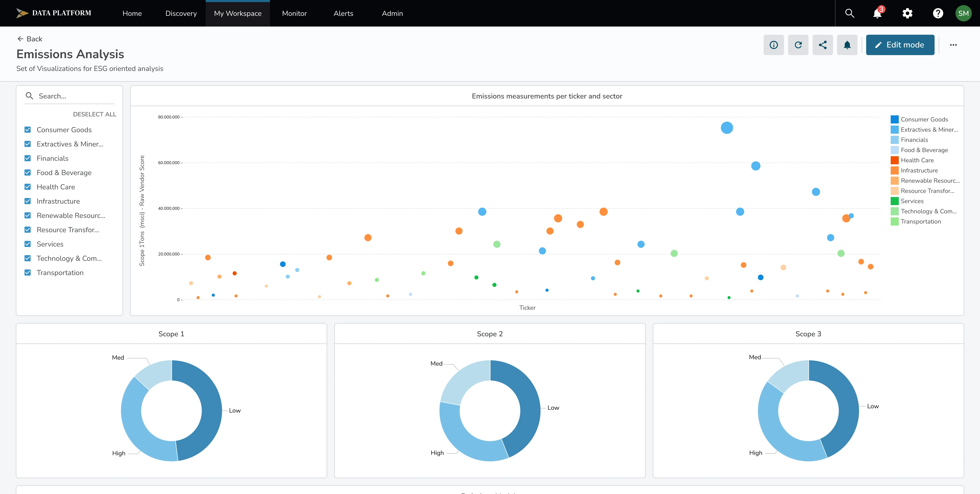This screenshot has height=494, width=980.
Task: Click the dashboard alert bell button
Action: 847,45
